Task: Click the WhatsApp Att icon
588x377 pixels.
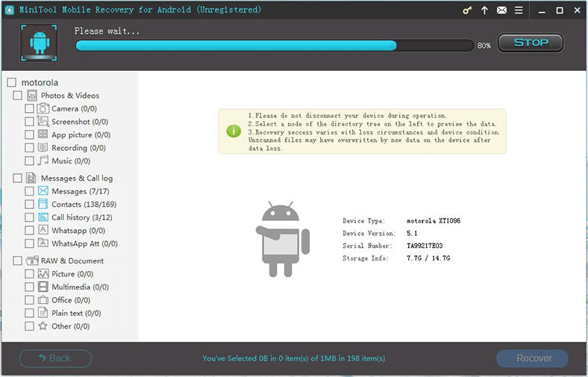Action: pyautogui.click(x=43, y=243)
